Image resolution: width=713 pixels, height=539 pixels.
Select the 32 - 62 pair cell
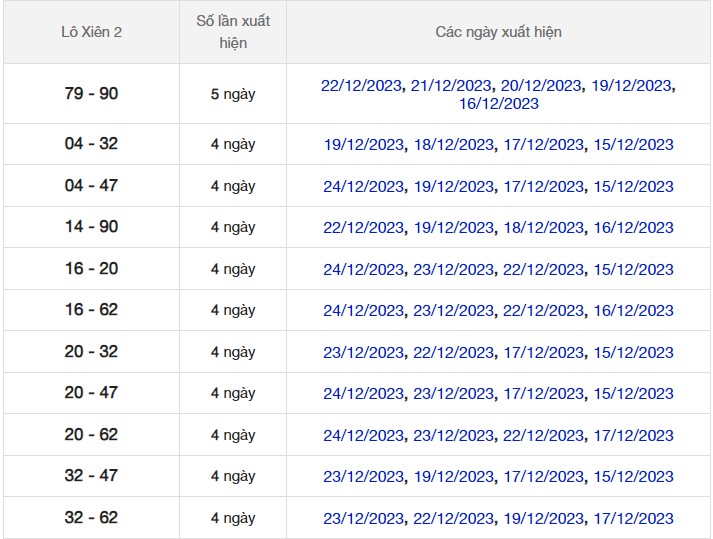tap(91, 518)
